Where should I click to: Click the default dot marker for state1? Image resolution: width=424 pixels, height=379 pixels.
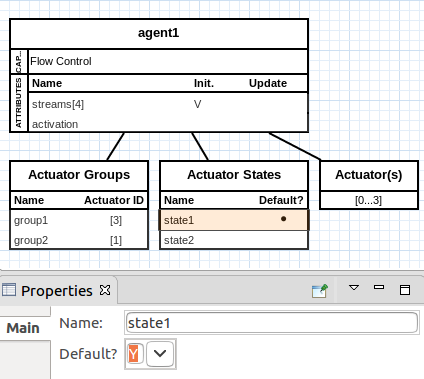tap(283, 219)
